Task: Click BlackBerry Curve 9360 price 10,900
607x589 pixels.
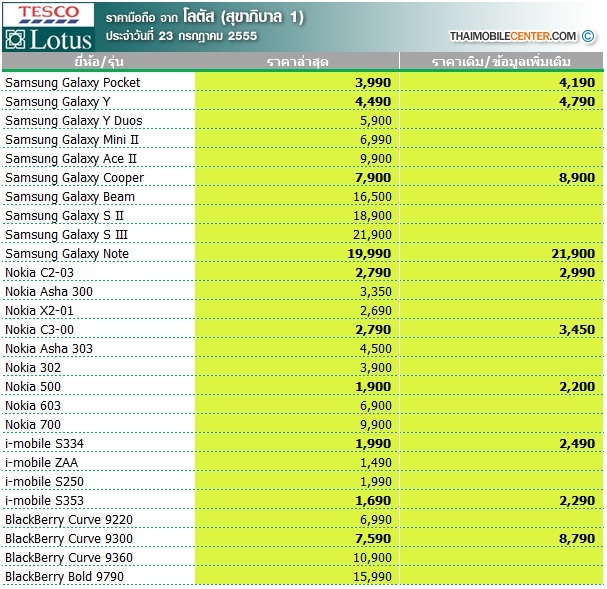Action: [x=372, y=557]
